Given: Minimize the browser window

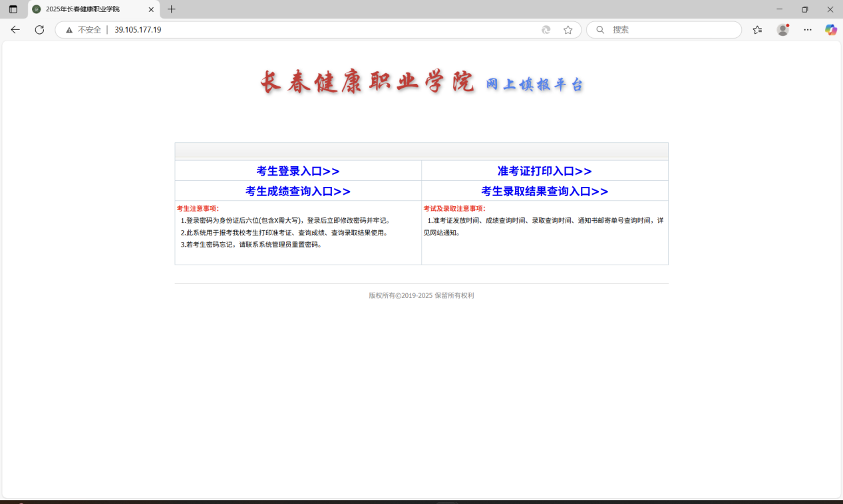Looking at the screenshot, I should pyautogui.click(x=780, y=9).
